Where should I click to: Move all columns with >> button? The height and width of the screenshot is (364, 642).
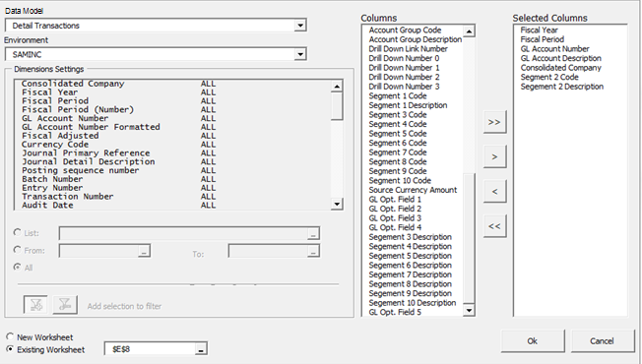(494, 122)
